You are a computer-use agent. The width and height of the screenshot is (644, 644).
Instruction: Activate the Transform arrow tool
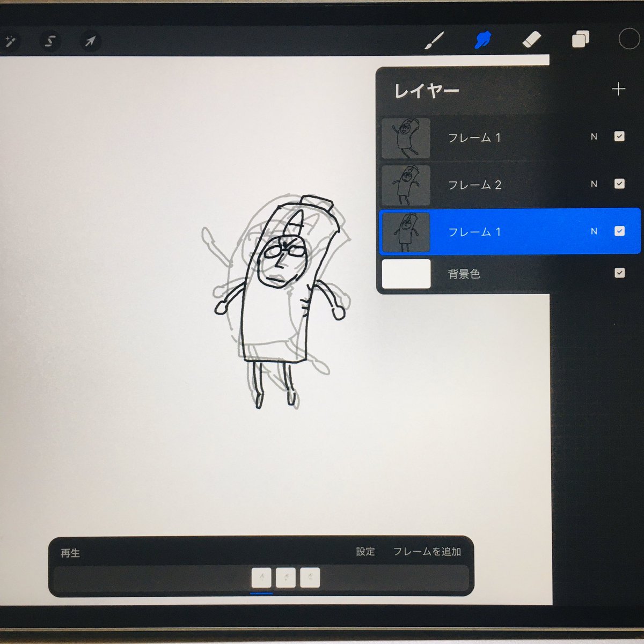pyautogui.click(x=90, y=41)
